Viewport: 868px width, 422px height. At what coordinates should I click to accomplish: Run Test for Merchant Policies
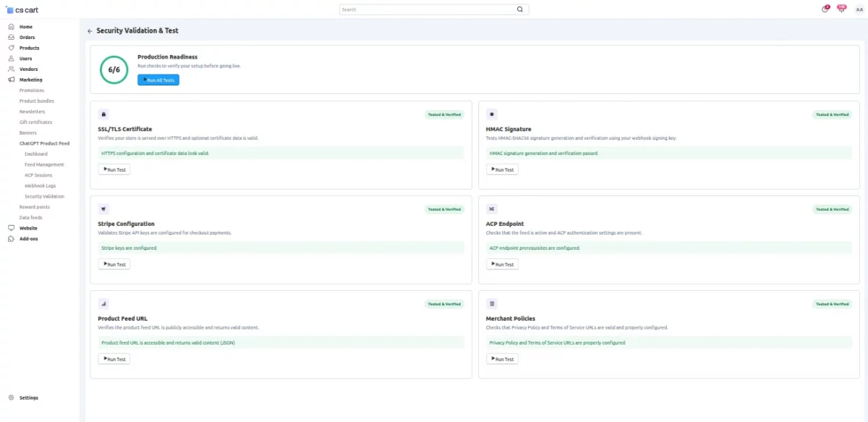(503, 359)
